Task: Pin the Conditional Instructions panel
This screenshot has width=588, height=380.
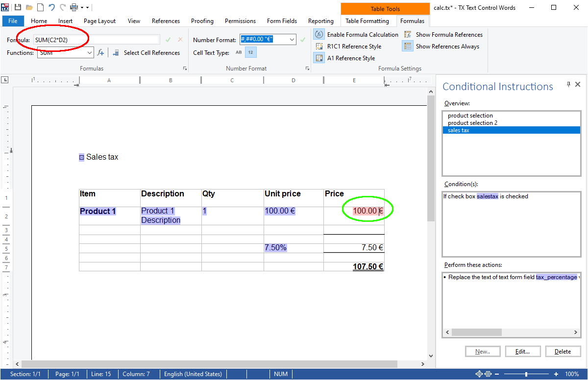Action: pos(568,85)
